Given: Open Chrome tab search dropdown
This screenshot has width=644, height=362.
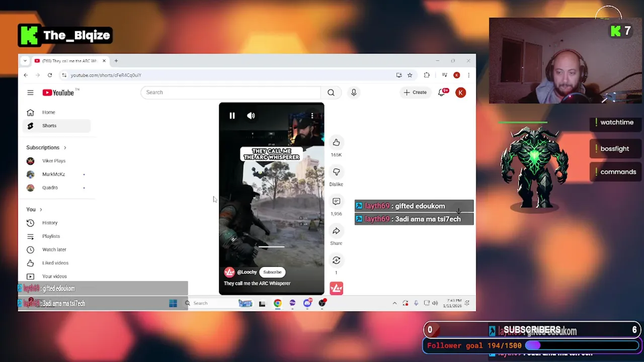Looking at the screenshot, I should point(25,61).
